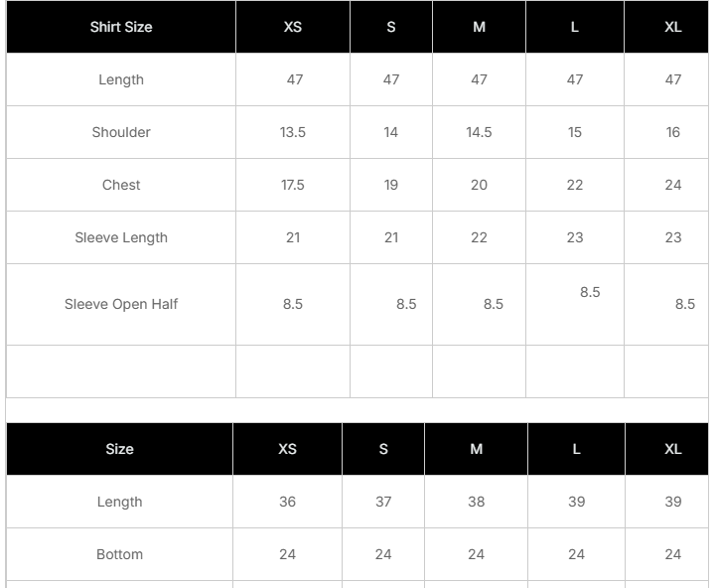This screenshot has height=588, width=718.
Task: Click length value 38 in lower table
Action: [x=477, y=502]
